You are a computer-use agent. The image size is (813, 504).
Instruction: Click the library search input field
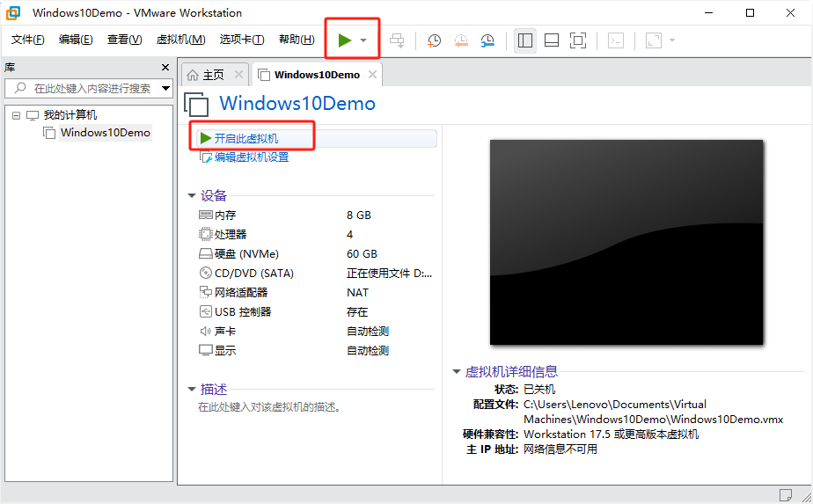88,88
